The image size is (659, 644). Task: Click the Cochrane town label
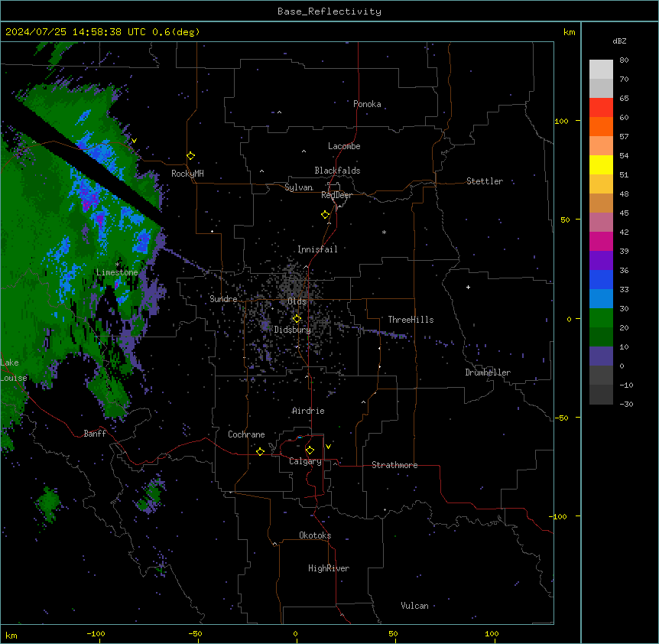246,434
